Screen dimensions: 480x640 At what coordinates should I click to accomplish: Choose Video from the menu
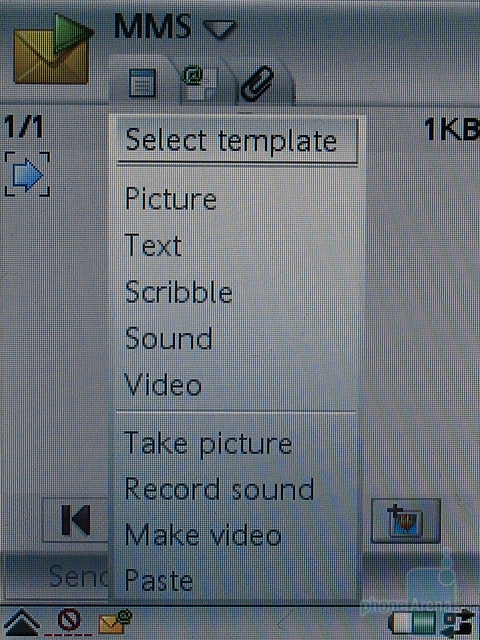pos(163,384)
